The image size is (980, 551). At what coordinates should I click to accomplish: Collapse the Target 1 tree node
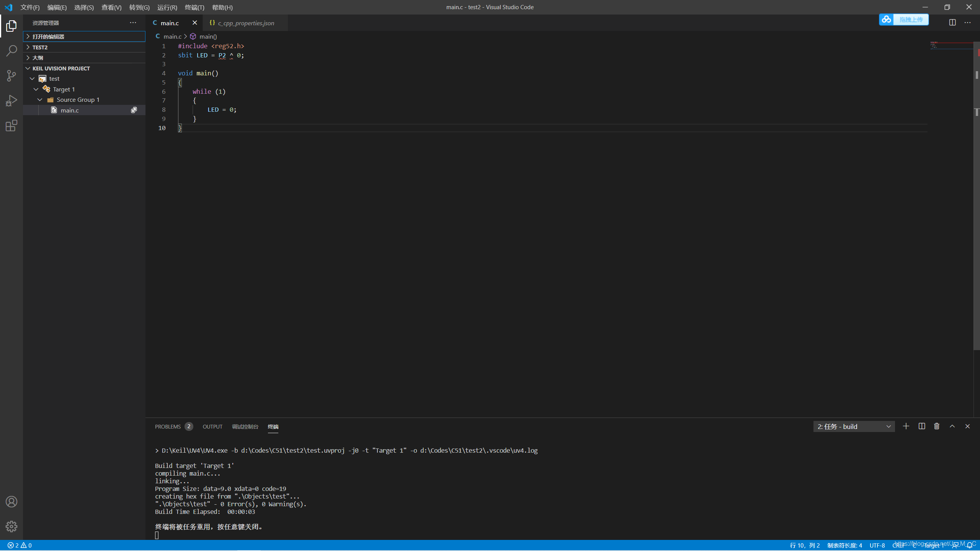(37, 89)
